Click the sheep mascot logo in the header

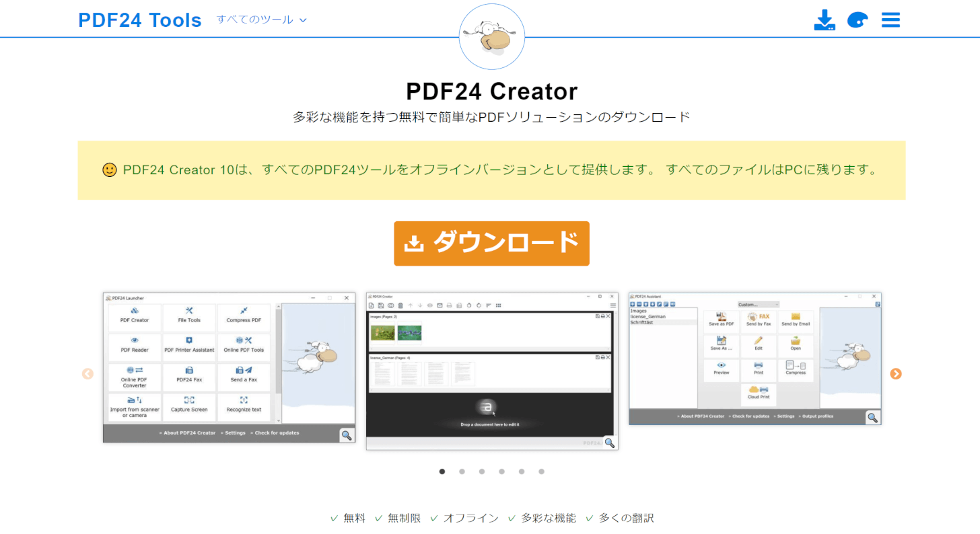coord(492,36)
